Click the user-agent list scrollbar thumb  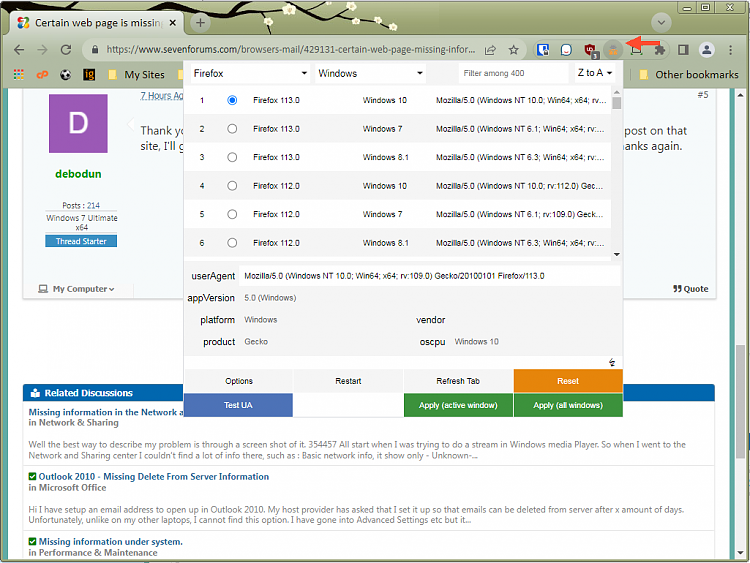(x=617, y=103)
